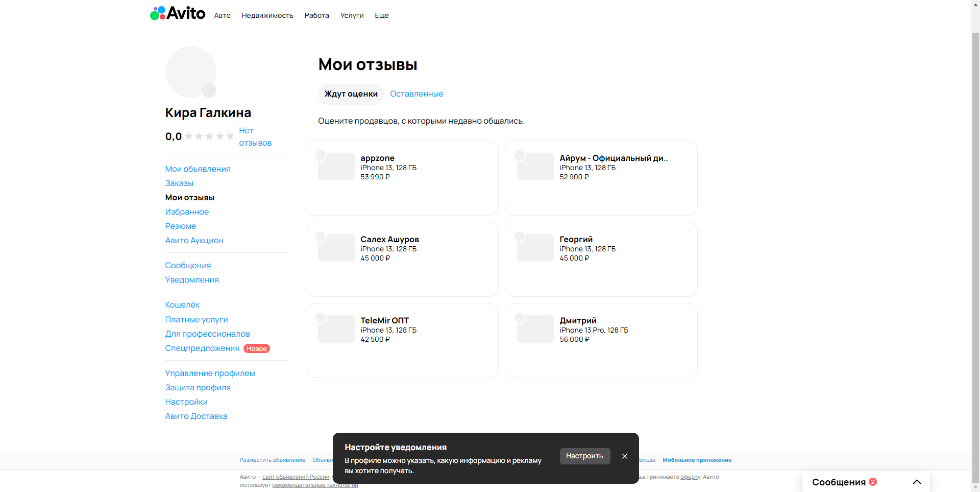Screen dimensions: 980x492
Task: Open Кошелёк in the sidebar
Action: click(182, 304)
